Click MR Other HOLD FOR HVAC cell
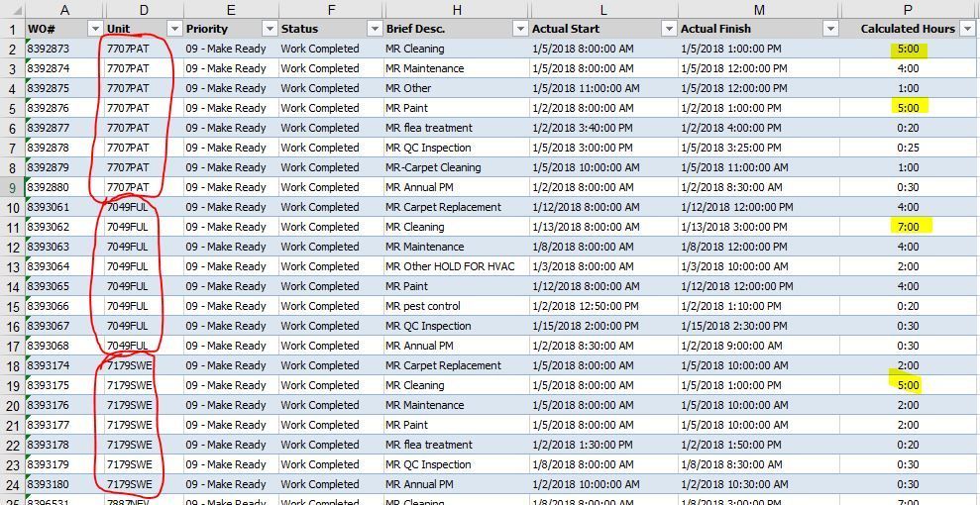The width and height of the screenshot is (980, 505). 457,266
